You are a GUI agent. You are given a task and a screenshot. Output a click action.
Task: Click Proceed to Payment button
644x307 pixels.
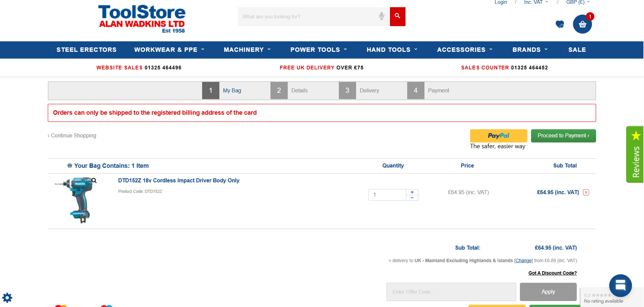[563, 136]
